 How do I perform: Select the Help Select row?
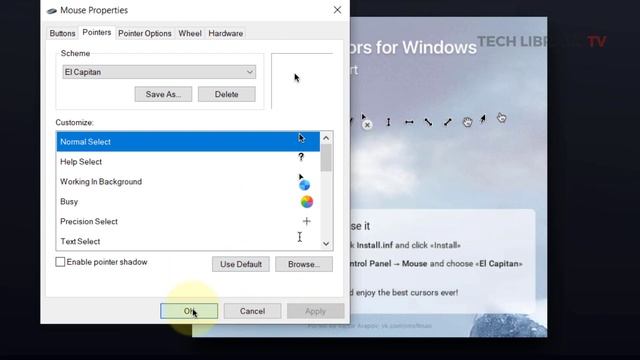pos(188,162)
